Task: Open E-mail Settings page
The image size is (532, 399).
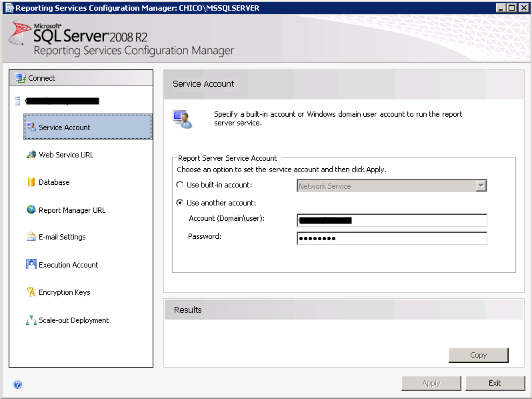Action: 62,237
